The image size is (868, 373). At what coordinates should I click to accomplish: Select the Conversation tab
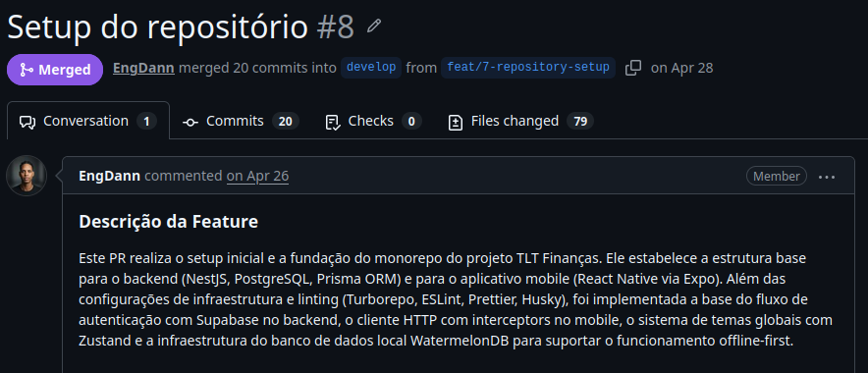click(88, 121)
